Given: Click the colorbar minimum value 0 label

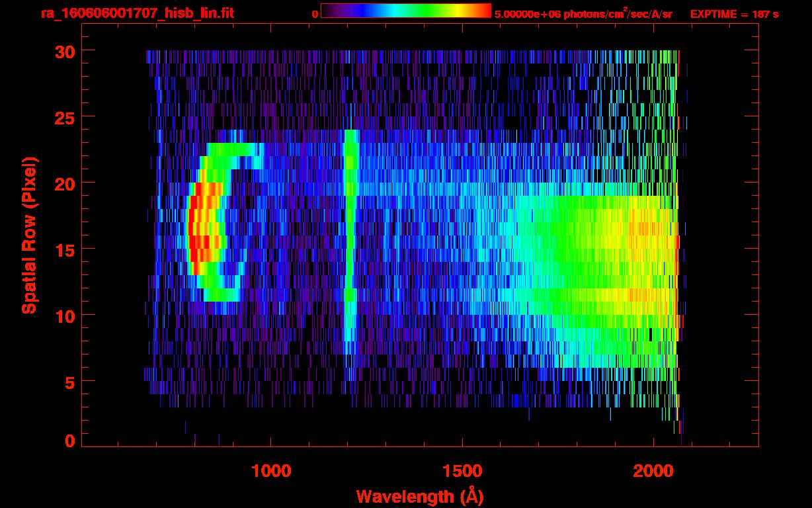Looking at the screenshot, I should [x=315, y=14].
